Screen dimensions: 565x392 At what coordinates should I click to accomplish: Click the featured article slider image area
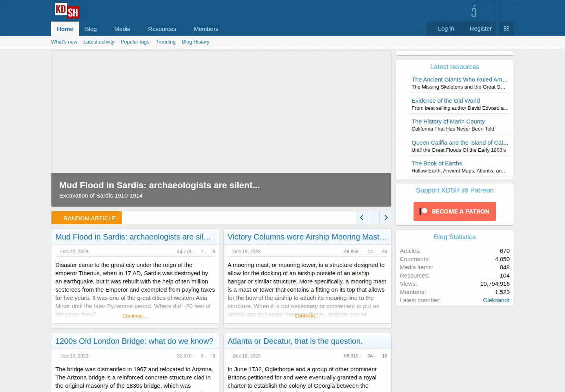click(221, 112)
